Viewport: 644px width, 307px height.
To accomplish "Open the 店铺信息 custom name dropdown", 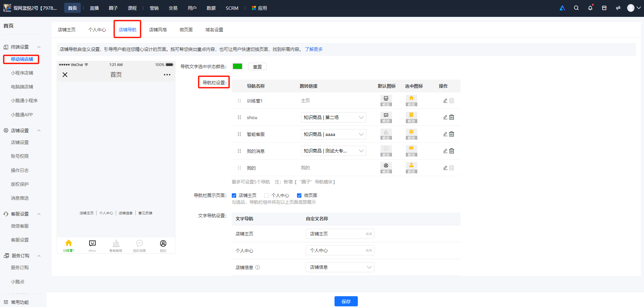I will click(x=340, y=267).
